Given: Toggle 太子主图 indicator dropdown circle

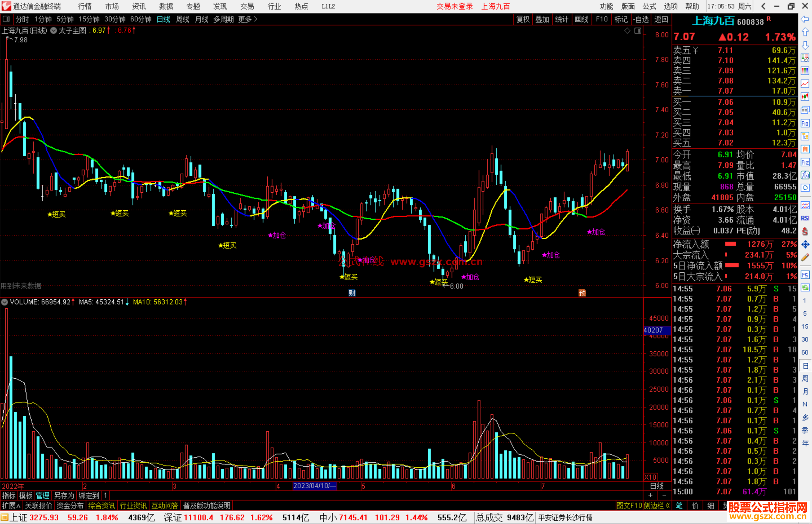Looking at the screenshot, I should (54, 31).
